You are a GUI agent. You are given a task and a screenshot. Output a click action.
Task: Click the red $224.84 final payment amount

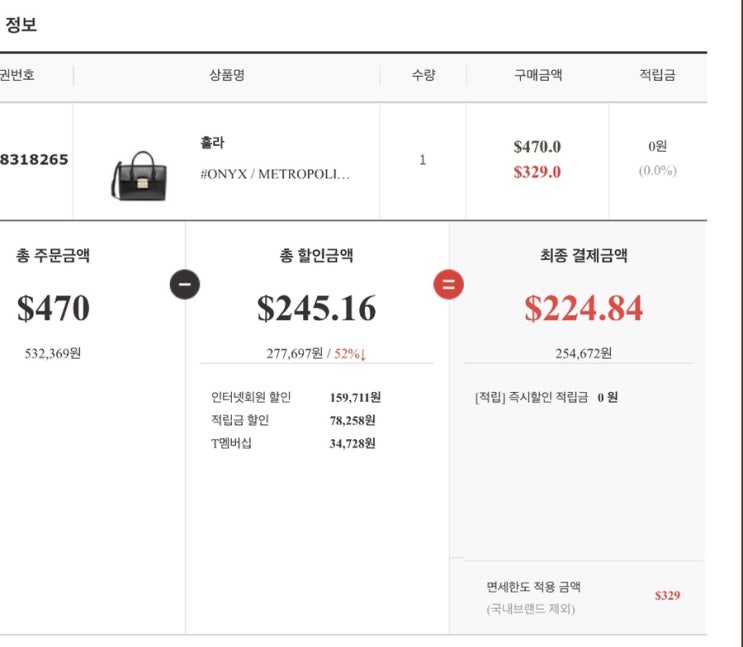(583, 309)
